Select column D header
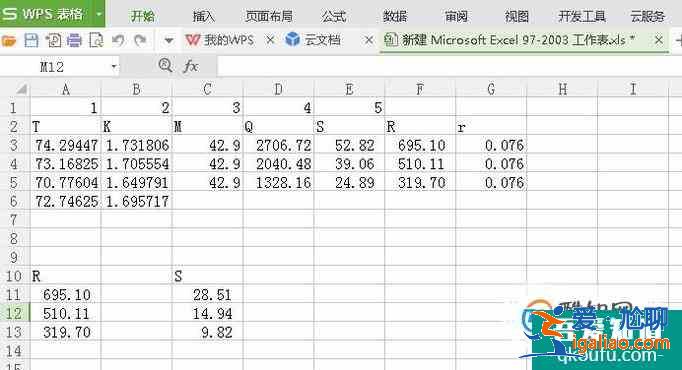 (x=278, y=89)
